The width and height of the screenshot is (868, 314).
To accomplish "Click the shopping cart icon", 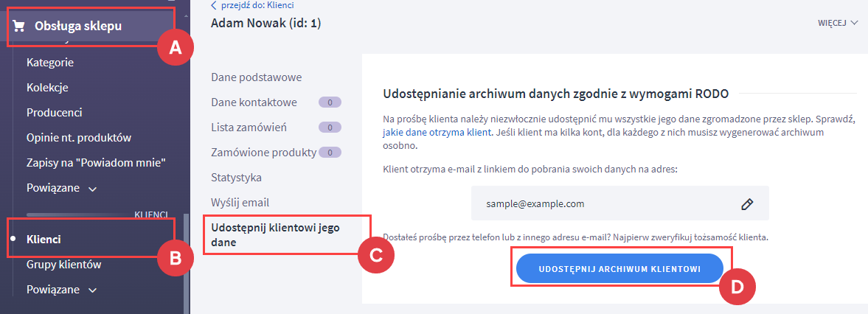I will 20,27.
